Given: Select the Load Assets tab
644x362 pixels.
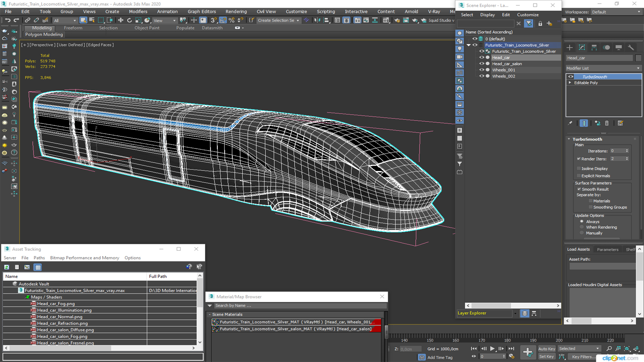Looking at the screenshot, I should coord(578,249).
